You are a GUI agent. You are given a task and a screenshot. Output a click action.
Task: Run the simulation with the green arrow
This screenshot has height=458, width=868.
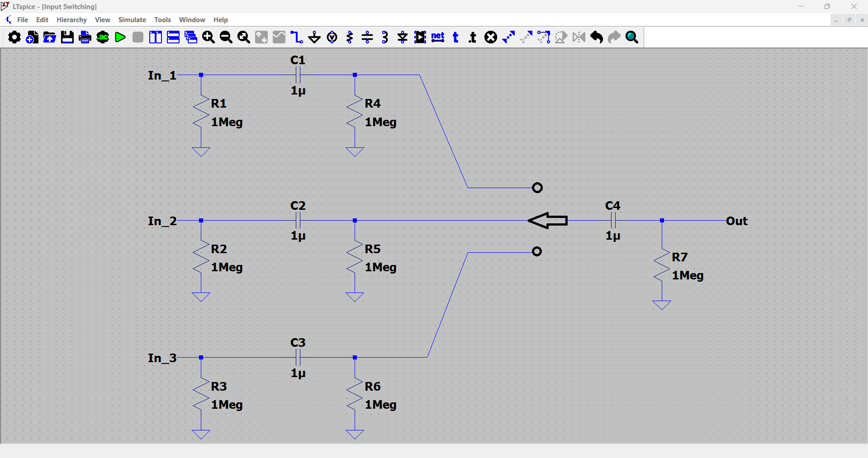(120, 37)
